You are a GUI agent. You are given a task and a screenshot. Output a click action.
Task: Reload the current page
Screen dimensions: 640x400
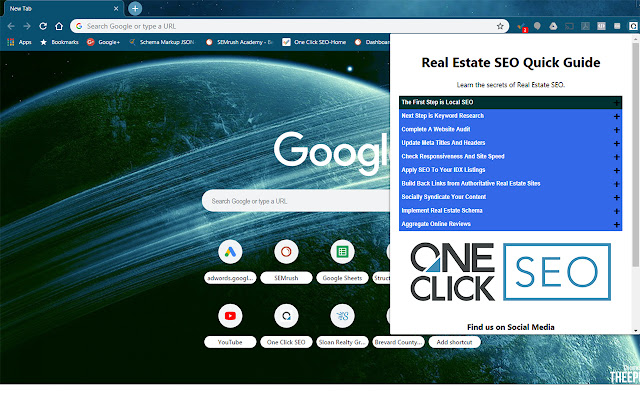pyautogui.click(x=43, y=26)
